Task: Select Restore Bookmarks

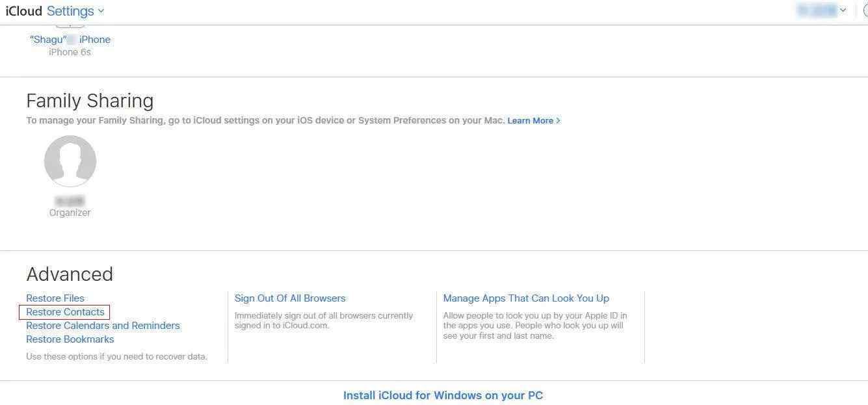Action: [x=70, y=339]
